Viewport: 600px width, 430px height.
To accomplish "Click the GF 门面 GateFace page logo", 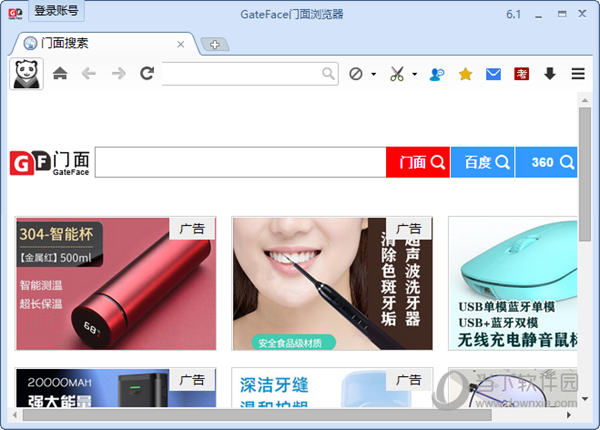I will pos(49,163).
